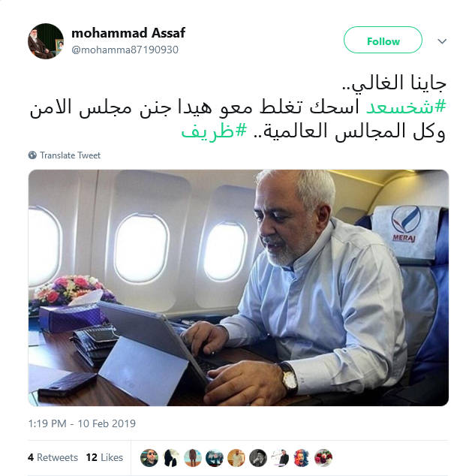Click the globe icon beside Translate Tweet
This screenshot has width=475, height=476.
click(32, 155)
